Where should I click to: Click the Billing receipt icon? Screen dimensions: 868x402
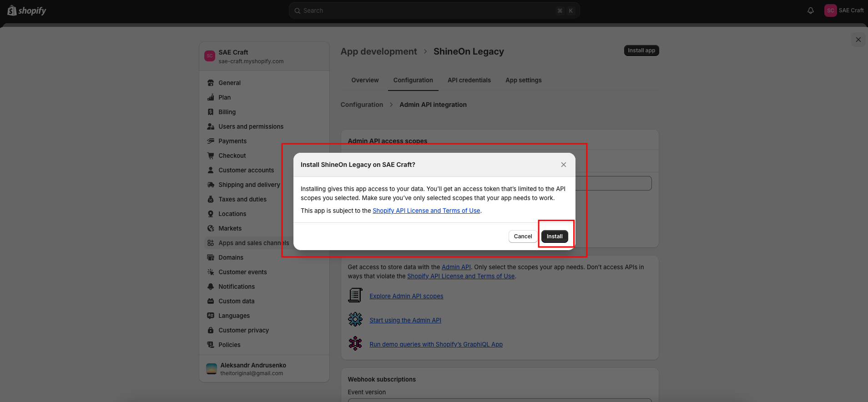point(211,112)
